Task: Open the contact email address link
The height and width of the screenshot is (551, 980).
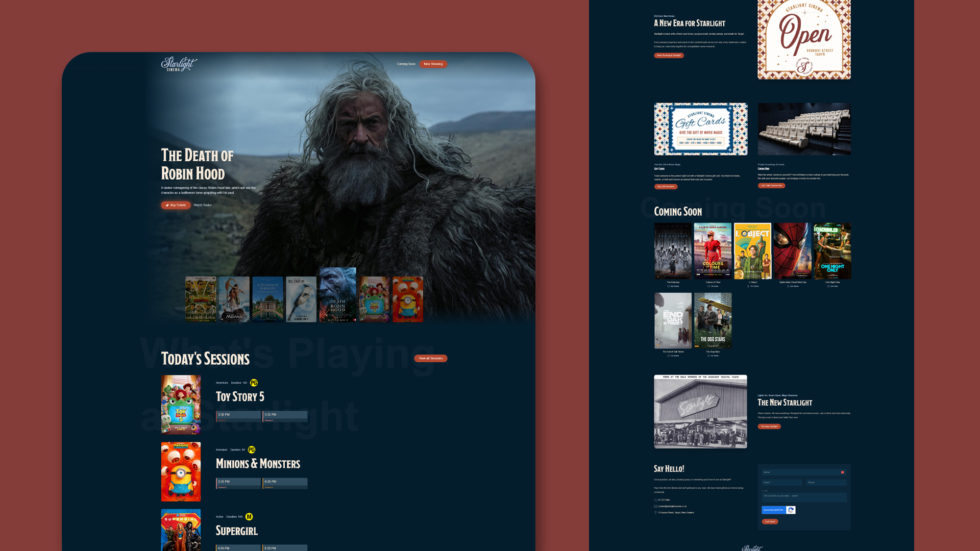Action: 672,506
